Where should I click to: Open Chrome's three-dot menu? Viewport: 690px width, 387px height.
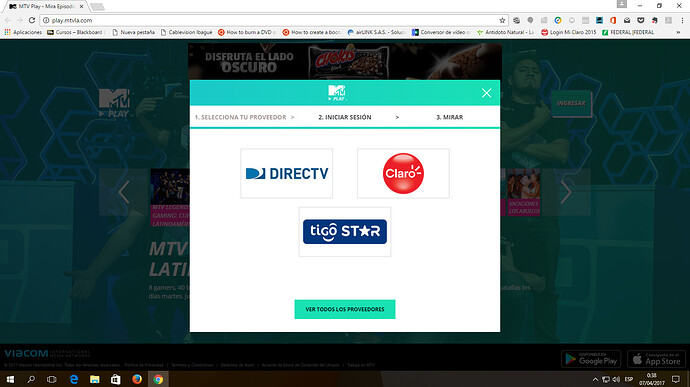[682, 20]
